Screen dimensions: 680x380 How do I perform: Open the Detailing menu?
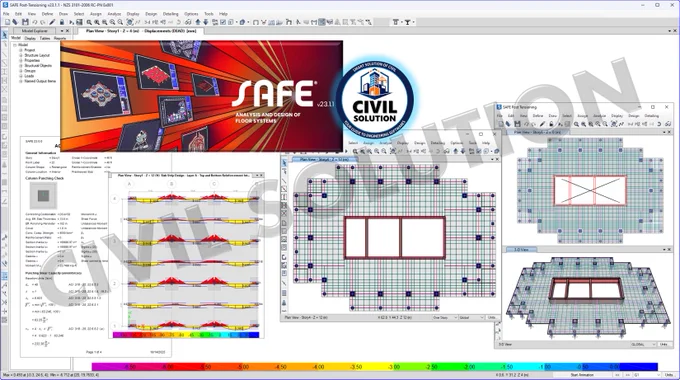tap(170, 14)
